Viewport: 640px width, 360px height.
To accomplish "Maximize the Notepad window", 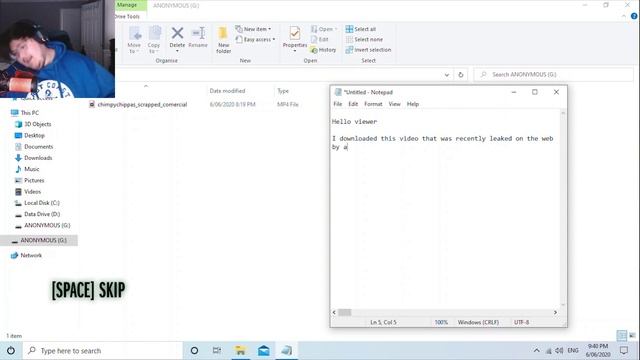I will tap(535, 92).
